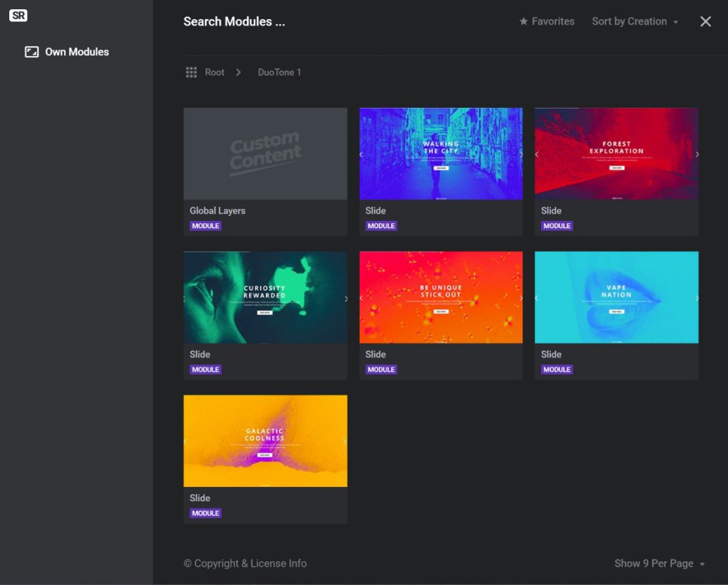
Task: Click the next arrow on the Vape Nation slide
Action: click(x=696, y=298)
